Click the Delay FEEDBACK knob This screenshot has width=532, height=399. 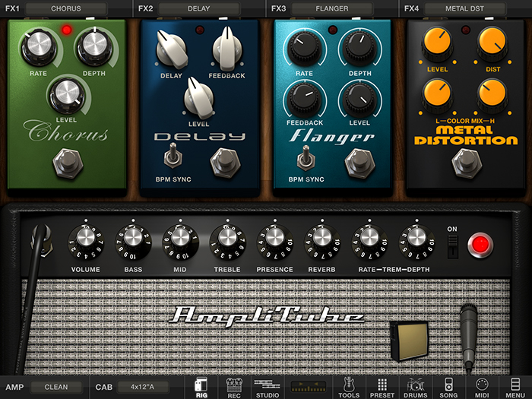(227, 48)
